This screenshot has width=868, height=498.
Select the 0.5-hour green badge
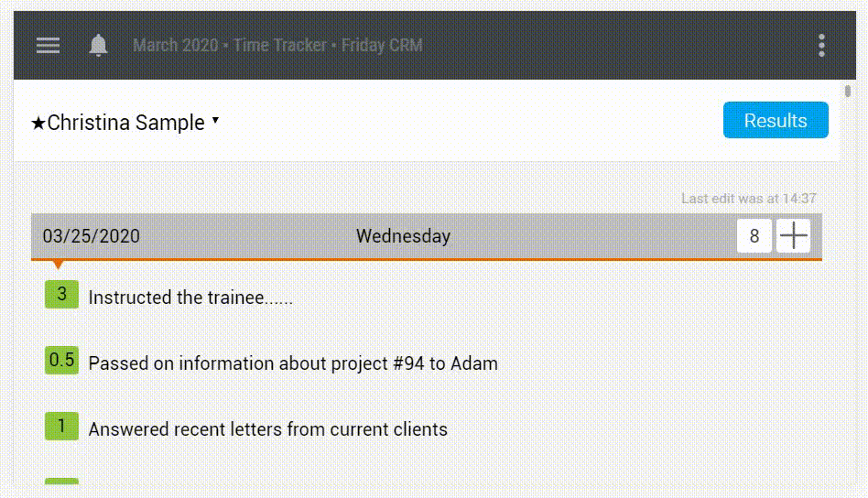(x=61, y=360)
